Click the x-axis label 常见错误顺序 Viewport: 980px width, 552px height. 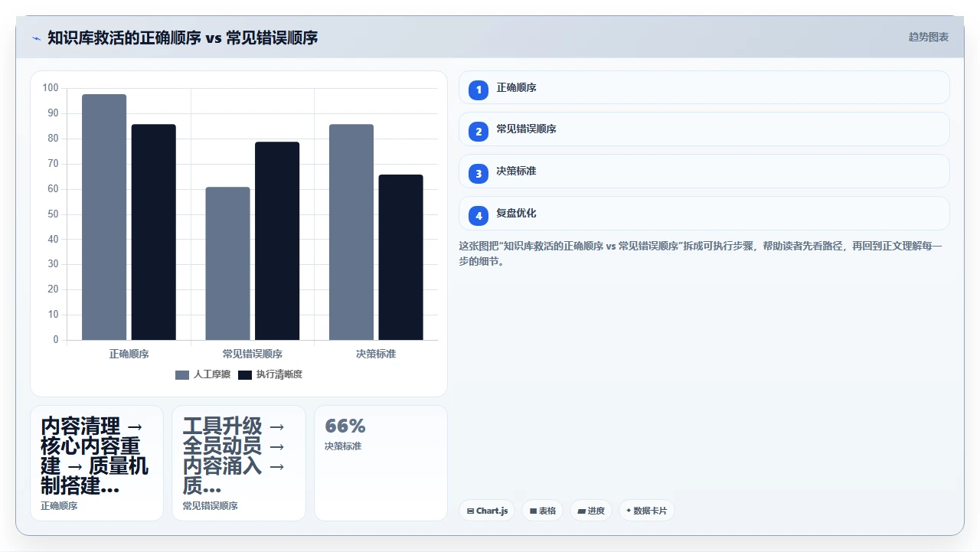(253, 354)
